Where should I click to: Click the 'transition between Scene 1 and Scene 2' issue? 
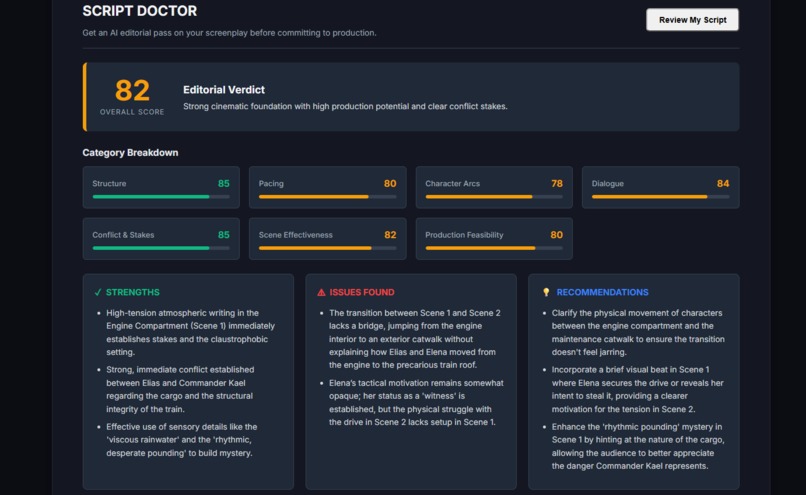pos(415,339)
